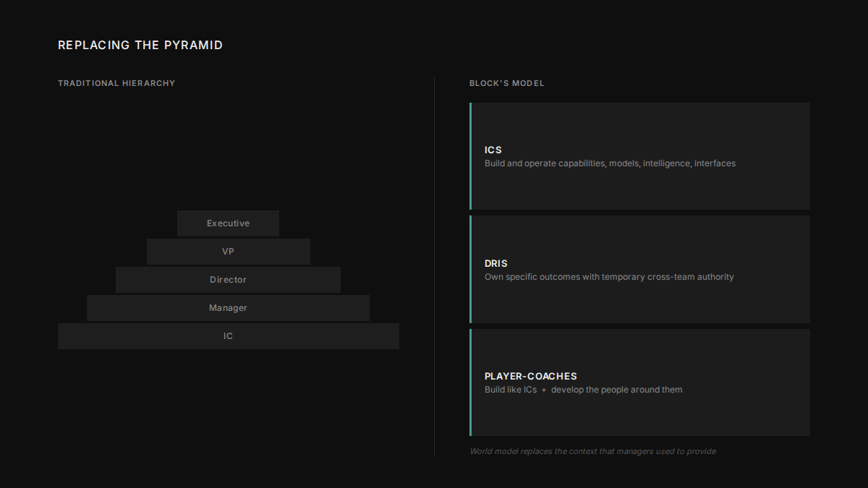Viewport: 868px width, 488px height.
Task: Click the "Build and operate capabilities" description text
Action: [x=610, y=163]
